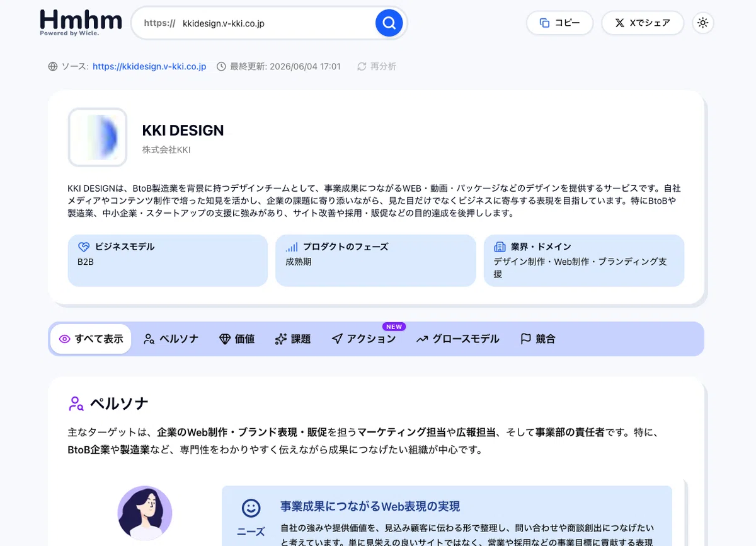Click the persona avatar illustration
The image size is (756, 546).
click(145, 513)
